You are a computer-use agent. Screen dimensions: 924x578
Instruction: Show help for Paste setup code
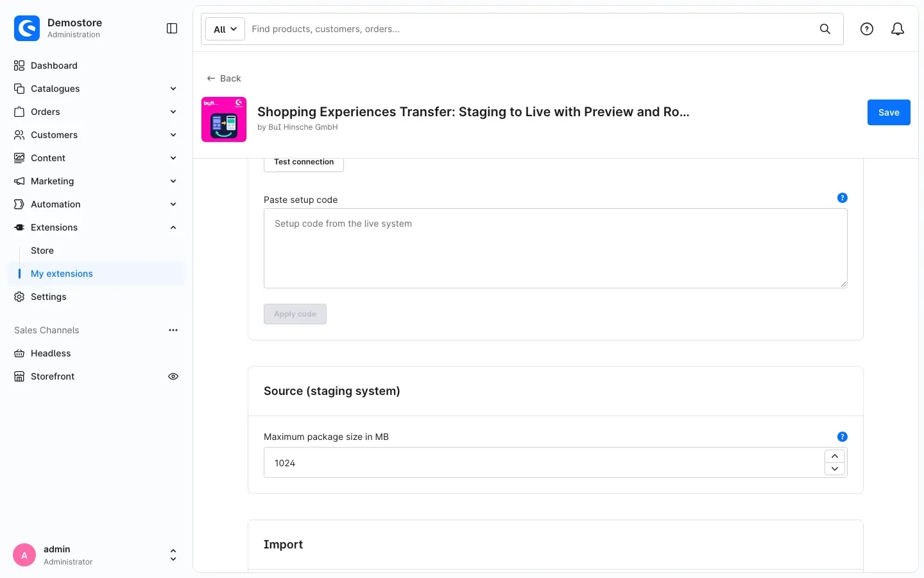pyautogui.click(x=843, y=198)
